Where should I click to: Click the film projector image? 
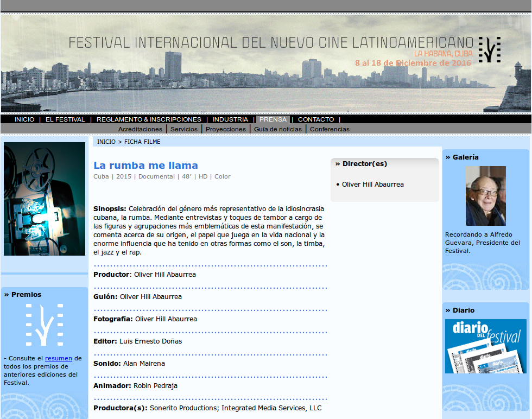[44, 199]
